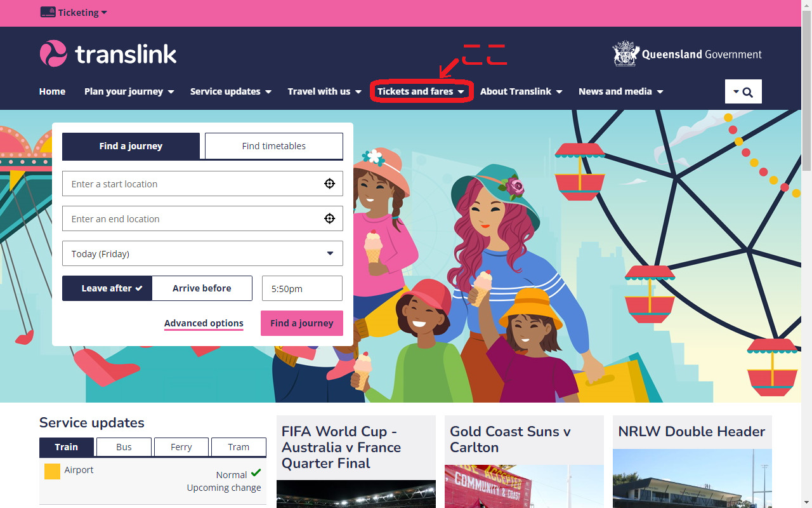Open the Advanced options link
The width and height of the screenshot is (812, 508).
(x=204, y=323)
